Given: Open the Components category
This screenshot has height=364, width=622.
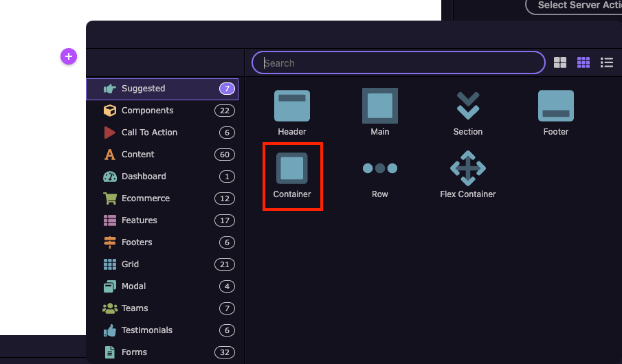Looking at the screenshot, I should pos(162,111).
